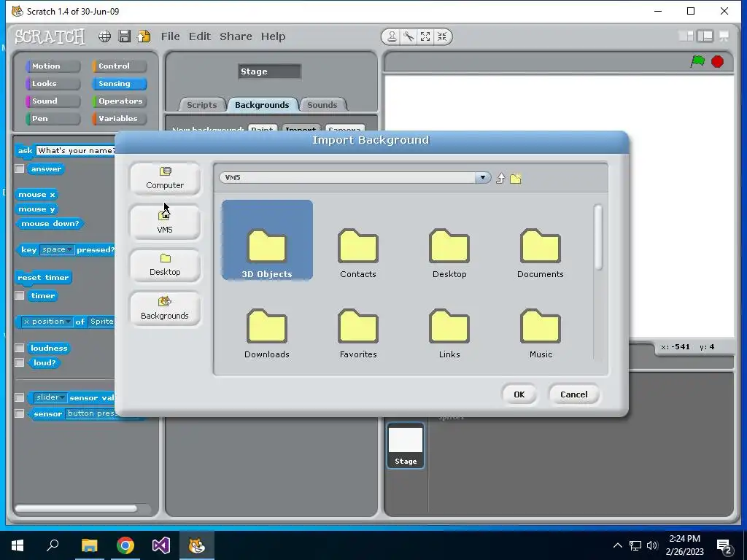Select the grow sprite tool
Screen dimensions: 747x560
click(425, 36)
